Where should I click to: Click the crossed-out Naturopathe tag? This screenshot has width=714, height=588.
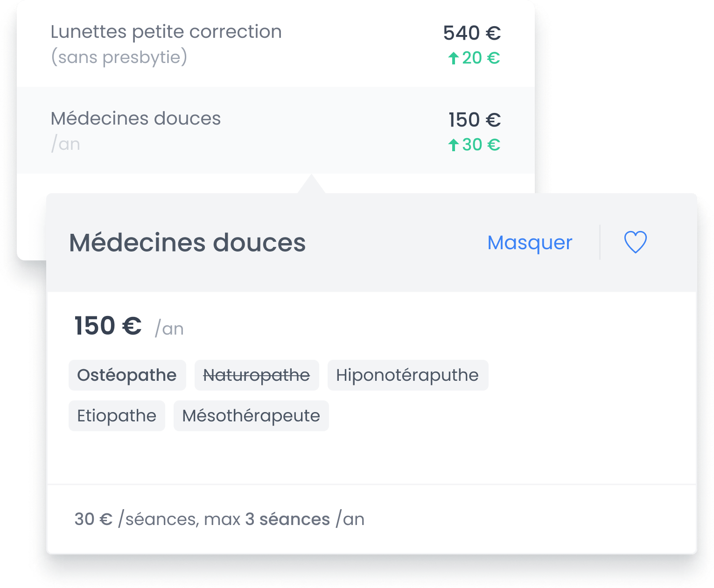click(x=257, y=375)
